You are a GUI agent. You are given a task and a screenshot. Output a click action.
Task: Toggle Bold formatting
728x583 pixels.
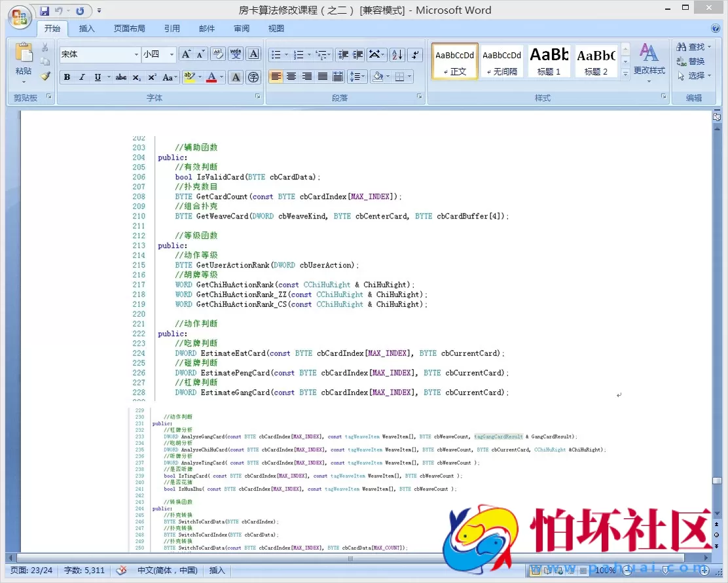67,77
